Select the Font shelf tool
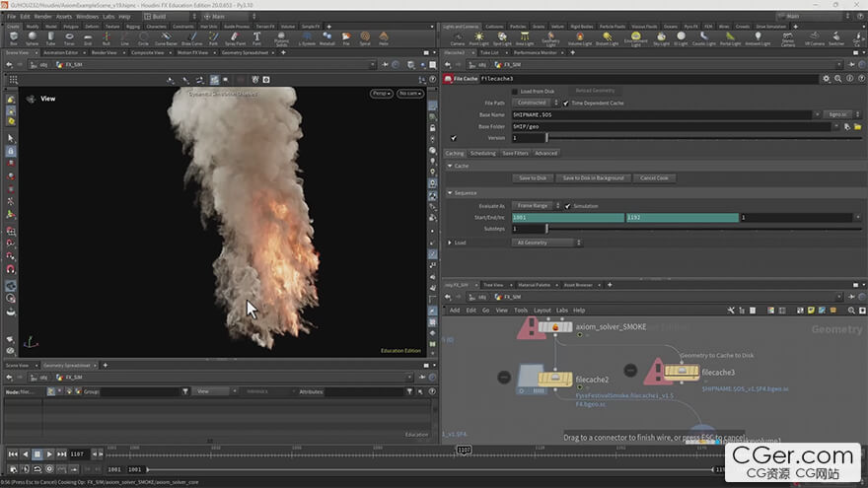 tap(256, 38)
